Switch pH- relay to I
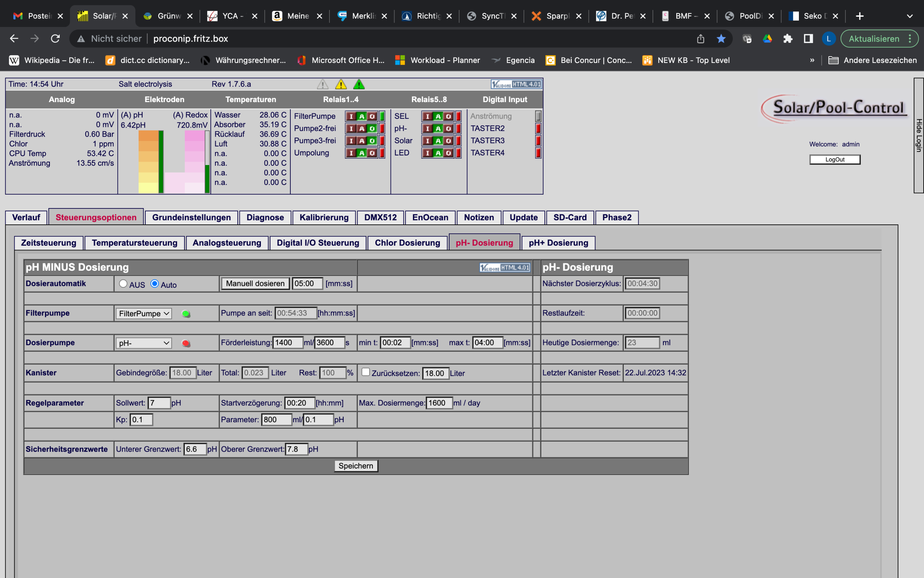Viewport: 924px width, 578px height. click(x=428, y=128)
